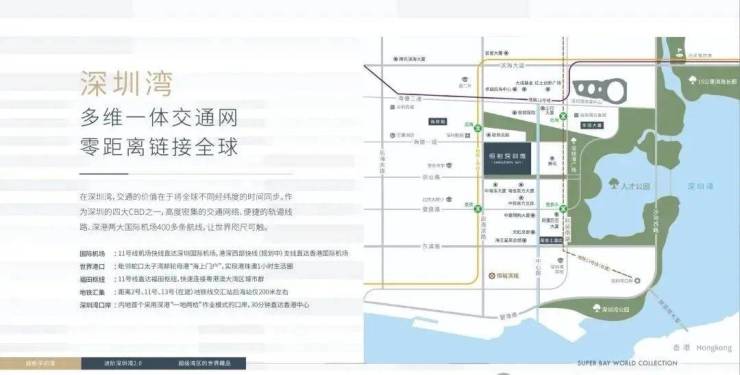The width and height of the screenshot is (740, 375).
Task: Click the 国际机场 bold heading
Action: [92, 253]
